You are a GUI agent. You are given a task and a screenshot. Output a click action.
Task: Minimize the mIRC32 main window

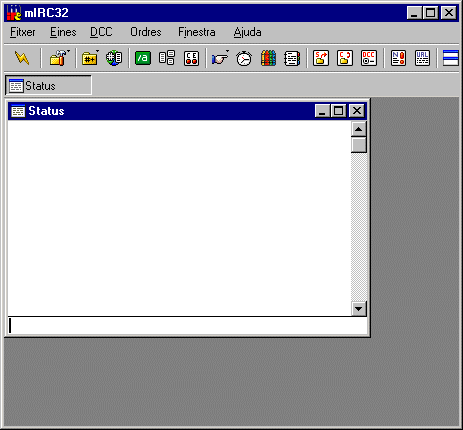414,13
